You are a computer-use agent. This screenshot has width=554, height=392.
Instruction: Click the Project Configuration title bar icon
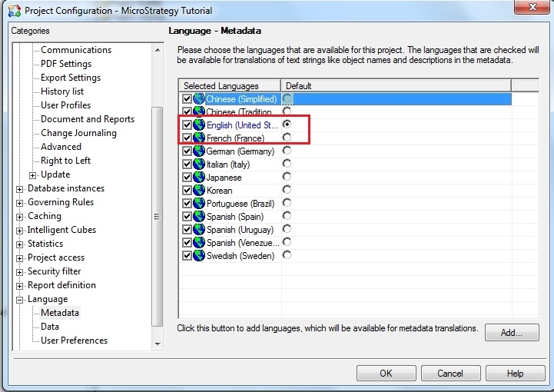click(x=15, y=11)
